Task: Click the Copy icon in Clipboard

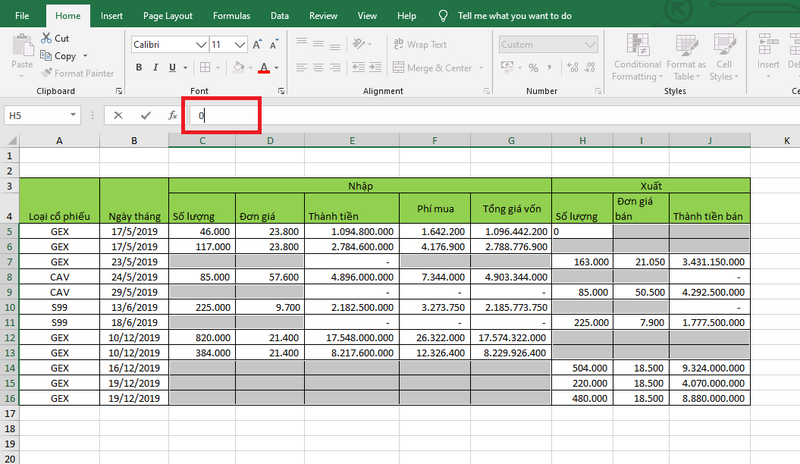Action: (46, 56)
